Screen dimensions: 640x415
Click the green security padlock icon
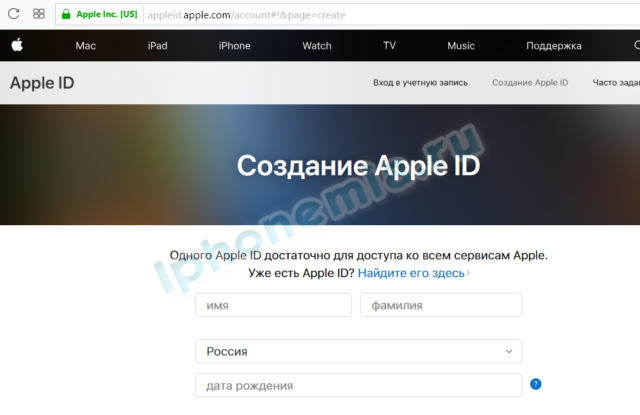click(x=66, y=14)
